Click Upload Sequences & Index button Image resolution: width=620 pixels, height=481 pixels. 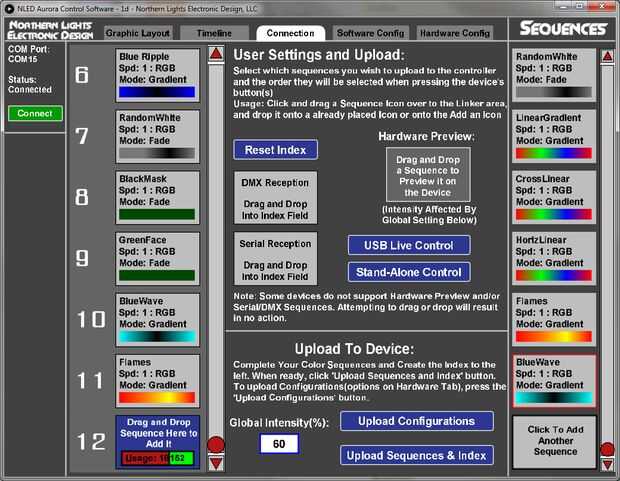(x=417, y=455)
